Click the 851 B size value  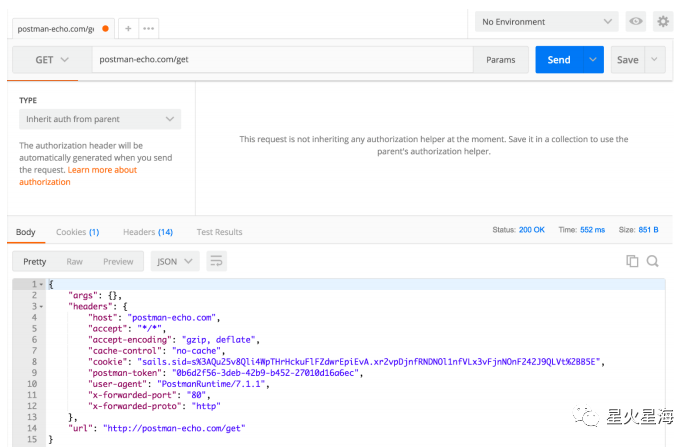click(x=649, y=229)
